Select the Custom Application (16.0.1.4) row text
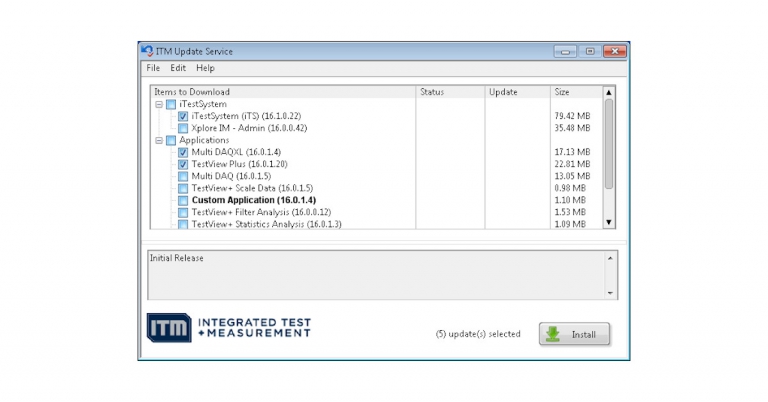Image resolution: width=768 pixels, height=402 pixels. (x=254, y=200)
